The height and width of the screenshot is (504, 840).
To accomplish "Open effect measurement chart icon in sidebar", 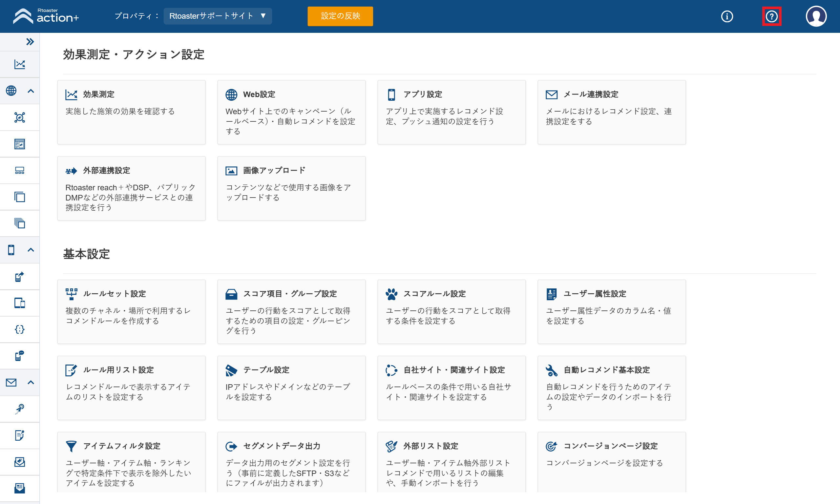I will coord(20,64).
